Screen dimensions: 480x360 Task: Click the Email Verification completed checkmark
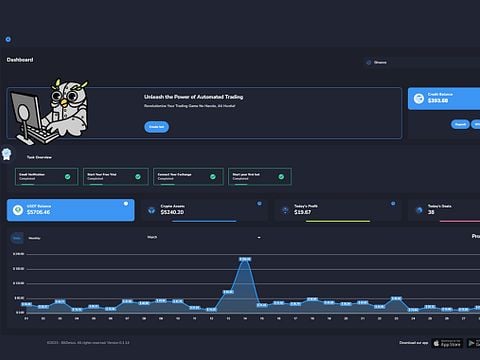click(68, 177)
